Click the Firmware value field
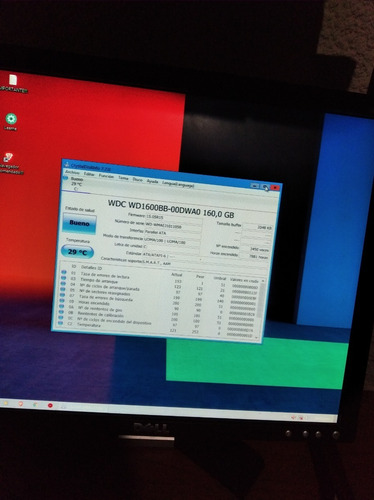Image resolution: width=374 pixels, height=500 pixels. pos(174,217)
